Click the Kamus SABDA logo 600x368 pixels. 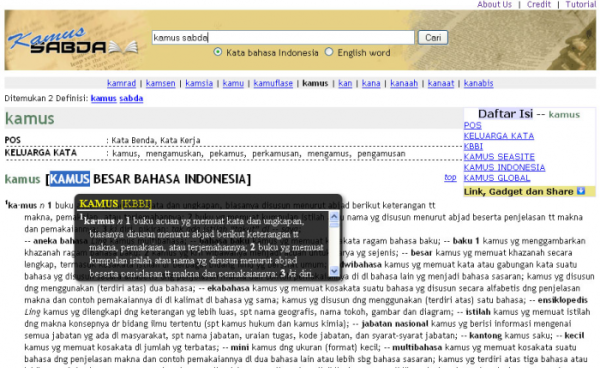[73, 41]
